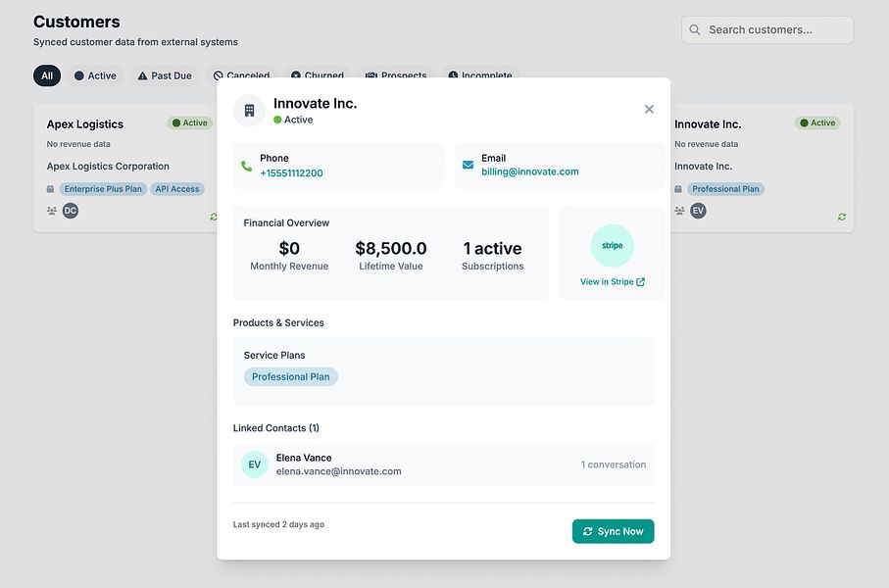This screenshot has width=889, height=588.
Task: Select the All filter tab
Action: [x=47, y=75]
